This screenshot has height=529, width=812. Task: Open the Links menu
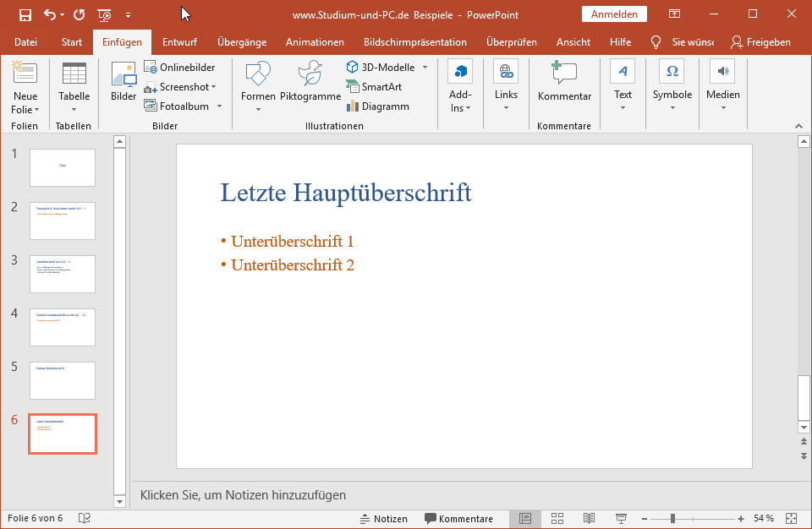pyautogui.click(x=506, y=86)
